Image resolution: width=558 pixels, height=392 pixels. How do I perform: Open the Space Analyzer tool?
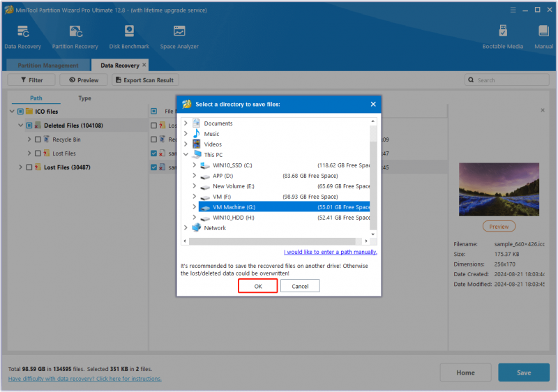179,31
